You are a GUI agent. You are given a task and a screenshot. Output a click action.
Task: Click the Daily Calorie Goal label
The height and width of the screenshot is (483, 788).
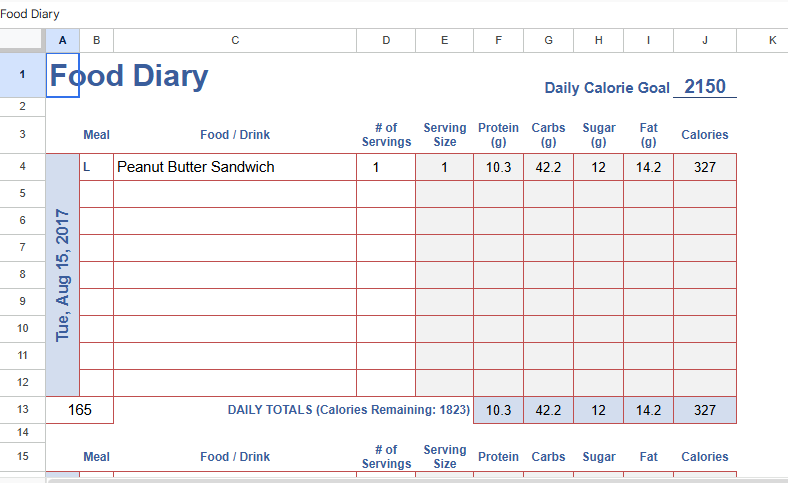(607, 88)
